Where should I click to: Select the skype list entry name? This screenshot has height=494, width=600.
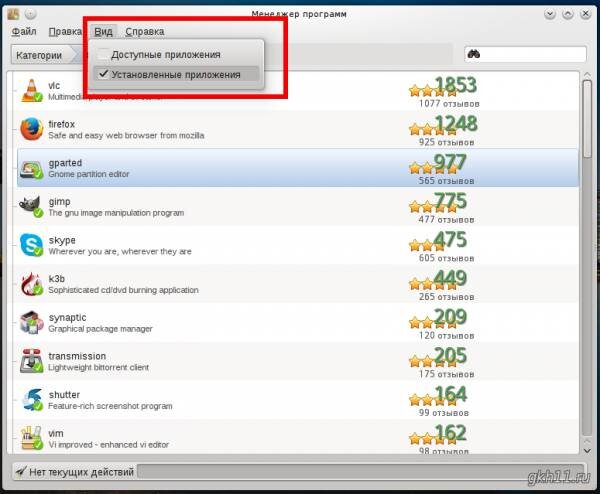62,240
